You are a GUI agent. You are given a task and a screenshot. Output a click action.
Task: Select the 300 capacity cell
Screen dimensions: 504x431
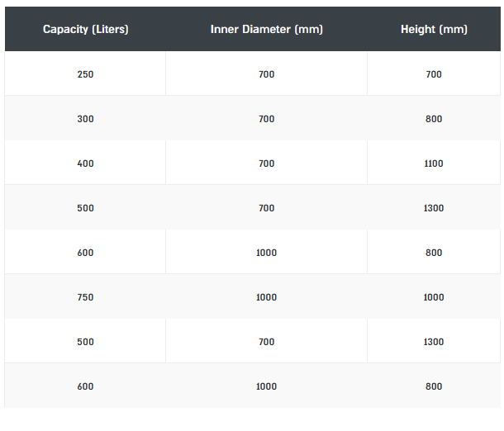coord(85,119)
